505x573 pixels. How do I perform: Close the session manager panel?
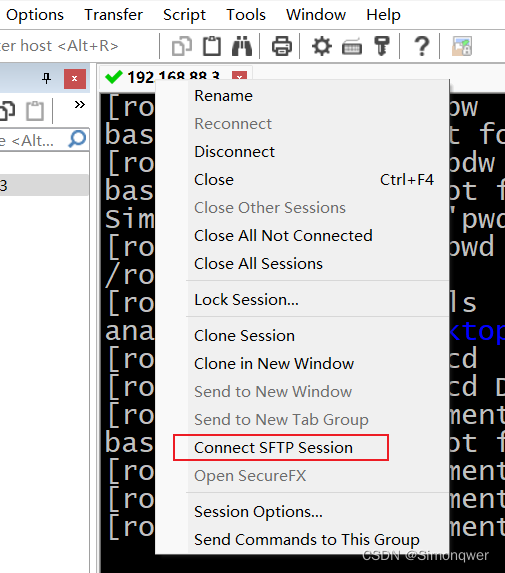coord(75,79)
